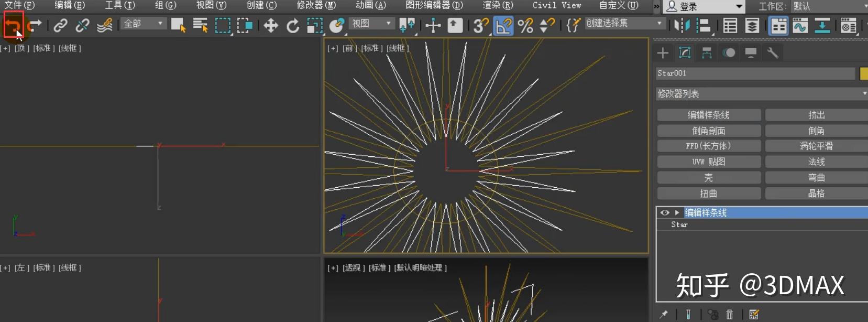This screenshot has width=868, height=322.
Task: Click the Undo arrow in the toolbar
Action: click(x=13, y=25)
